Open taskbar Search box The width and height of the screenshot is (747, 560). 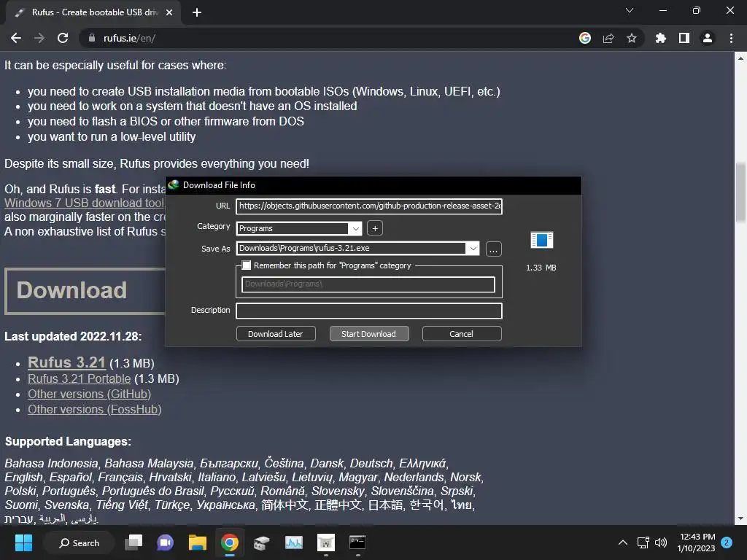79,542
